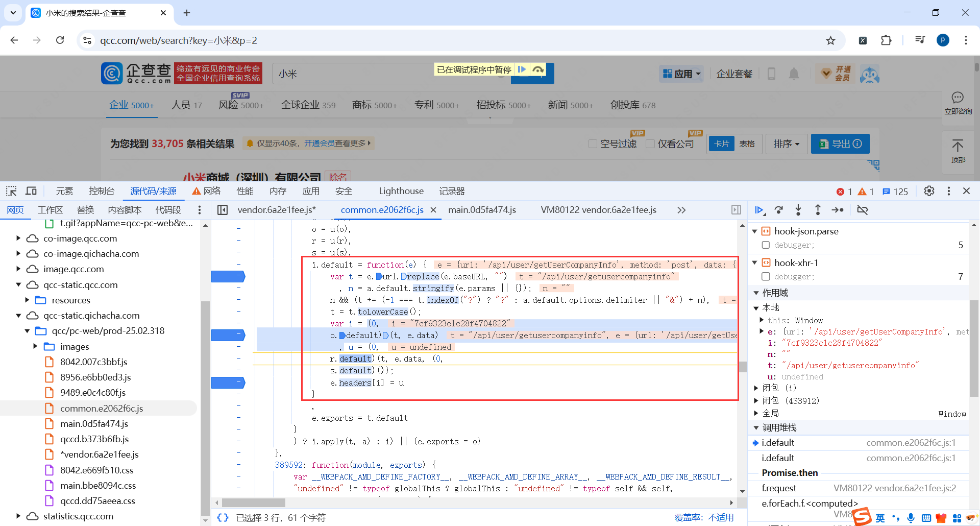Switch to the 控制台 panel

click(102, 191)
